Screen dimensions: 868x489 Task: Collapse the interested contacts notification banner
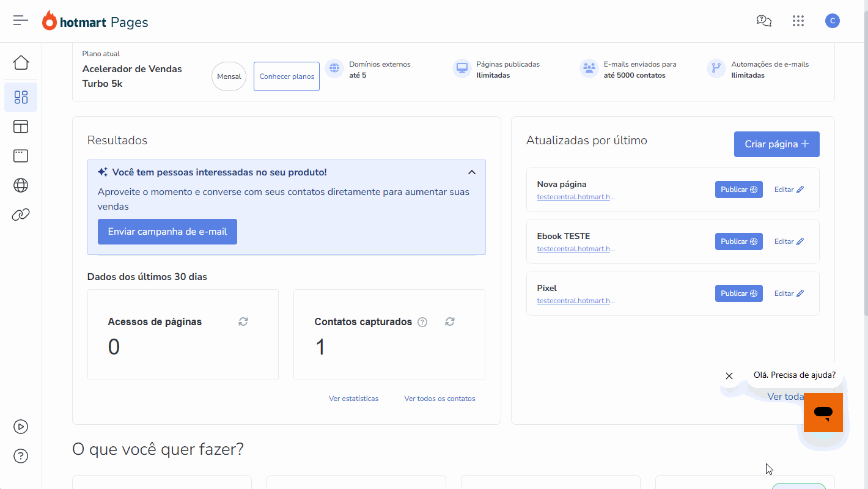tap(471, 172)
